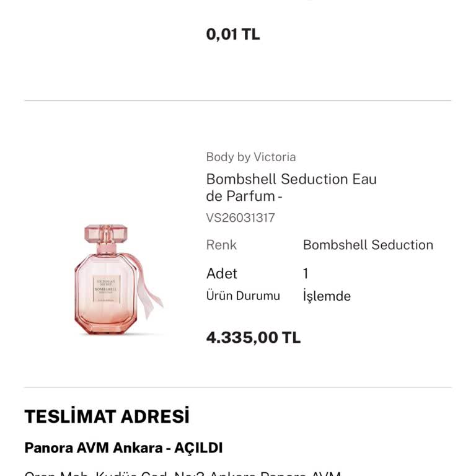Image resolution: width=476 pixels, height=476 pixels.
Task: Click the Adet label
Action: 221,273
